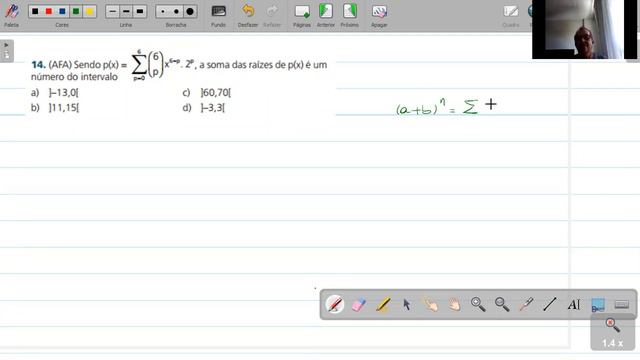Pick the large eraser size
Screen dimensions: 640x360
pyautogui.click(x=190, y=11)
